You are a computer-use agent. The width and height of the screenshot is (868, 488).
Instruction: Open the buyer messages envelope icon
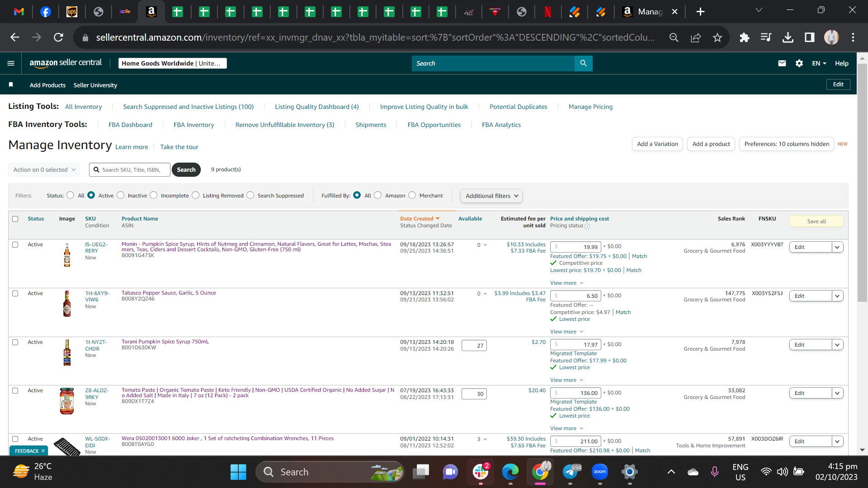782,63
